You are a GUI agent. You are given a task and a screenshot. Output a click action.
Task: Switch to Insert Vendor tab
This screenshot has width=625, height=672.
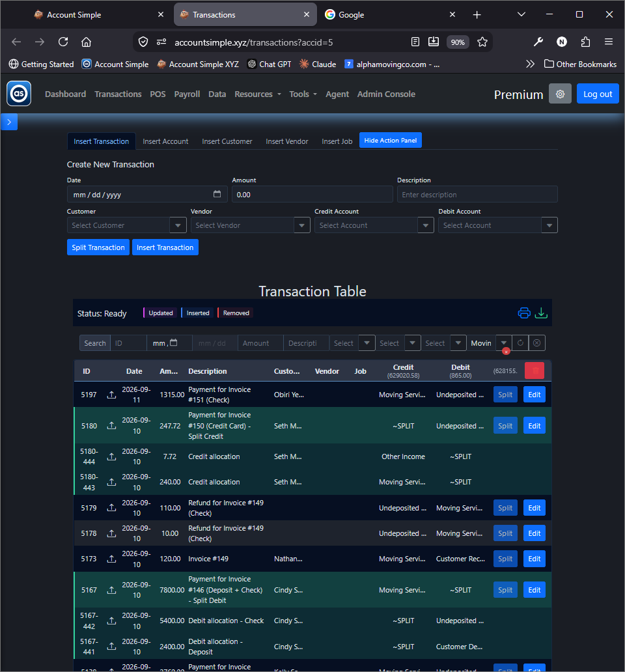[287, 141]
